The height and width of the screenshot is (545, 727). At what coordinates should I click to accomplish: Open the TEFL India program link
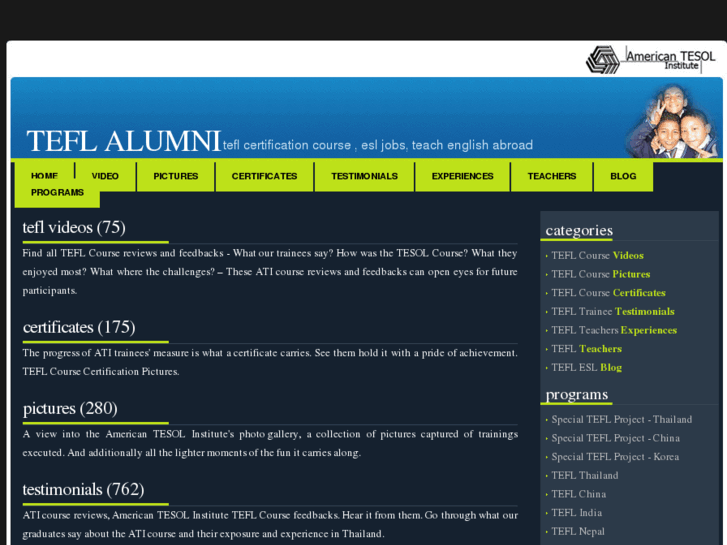[x=576, y=513]
